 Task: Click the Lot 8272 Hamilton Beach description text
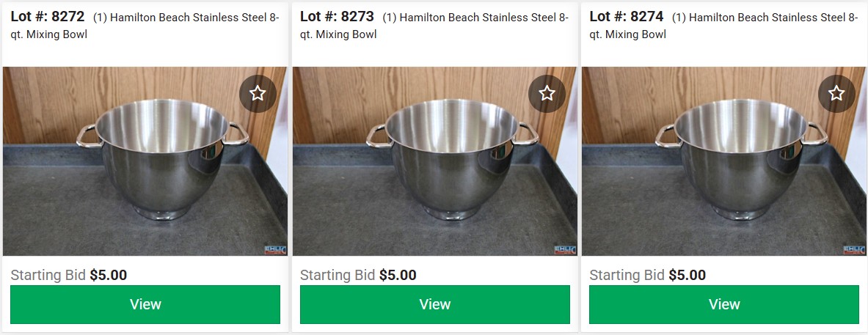[145, 26]
